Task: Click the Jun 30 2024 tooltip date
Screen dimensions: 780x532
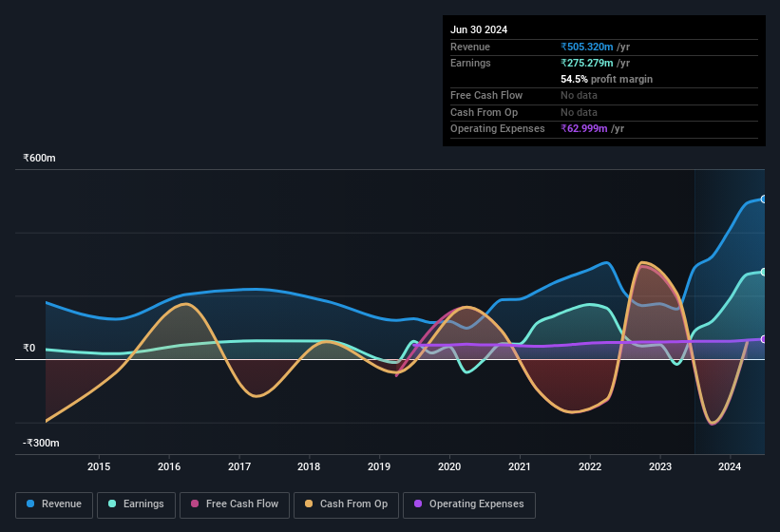Action: (479, 29)
